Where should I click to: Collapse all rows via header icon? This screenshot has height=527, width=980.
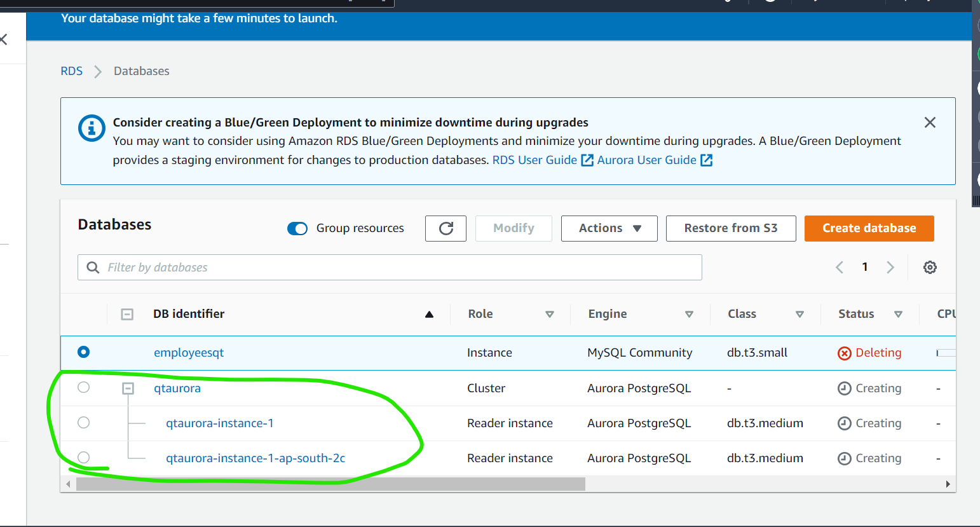point(127,314)
